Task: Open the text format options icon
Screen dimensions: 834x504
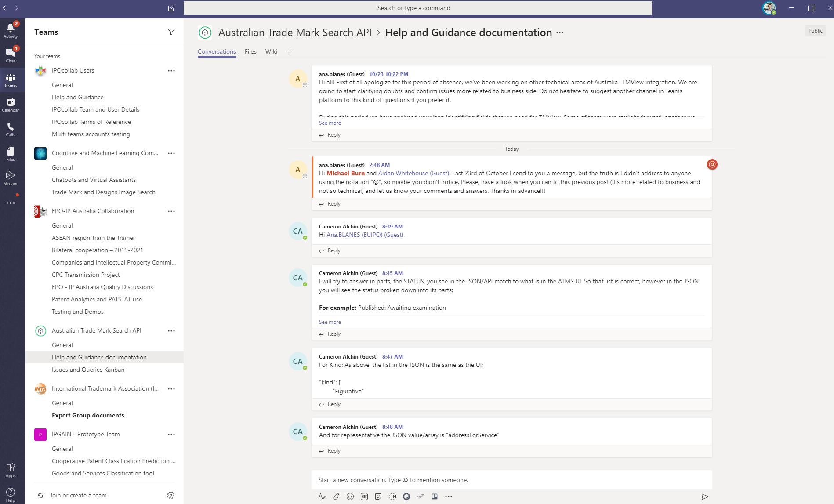Action: (322, 497)
